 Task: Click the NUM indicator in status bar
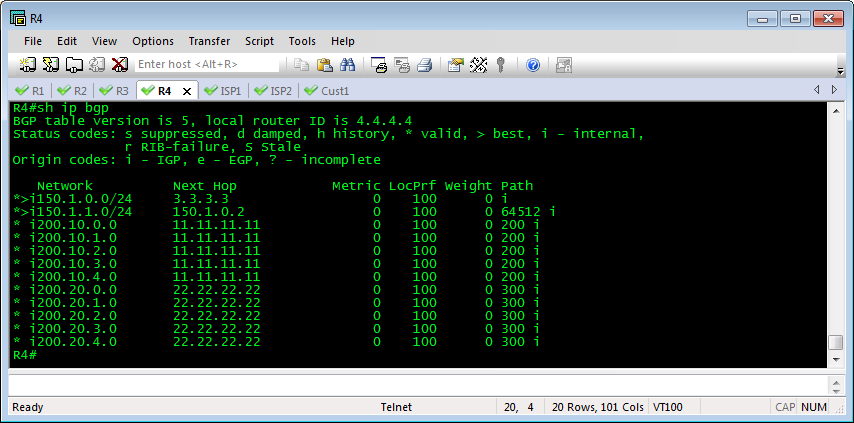click(x=814, y=407)
